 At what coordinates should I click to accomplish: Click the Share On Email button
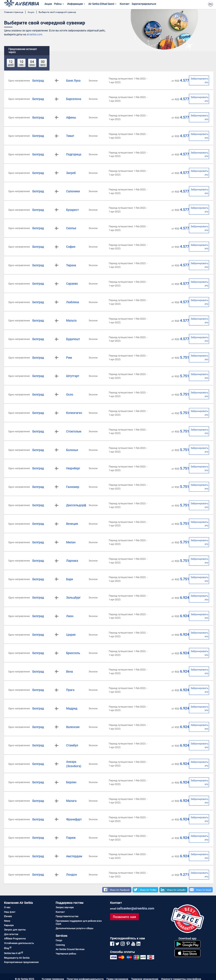201,890
